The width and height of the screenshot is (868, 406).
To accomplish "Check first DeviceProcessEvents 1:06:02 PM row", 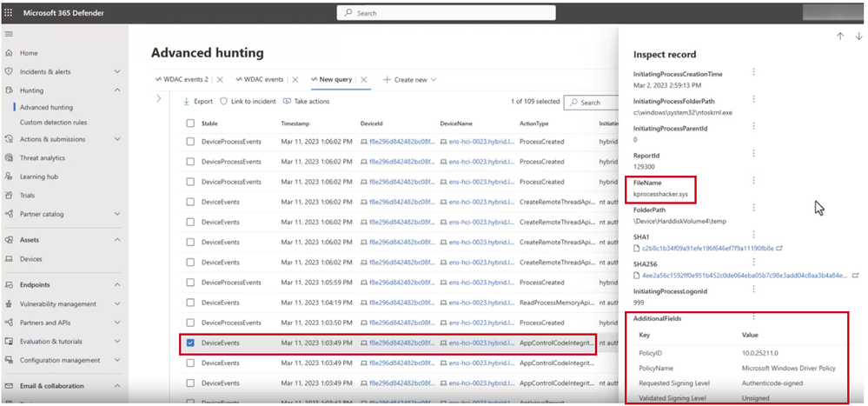I will 190,142.
